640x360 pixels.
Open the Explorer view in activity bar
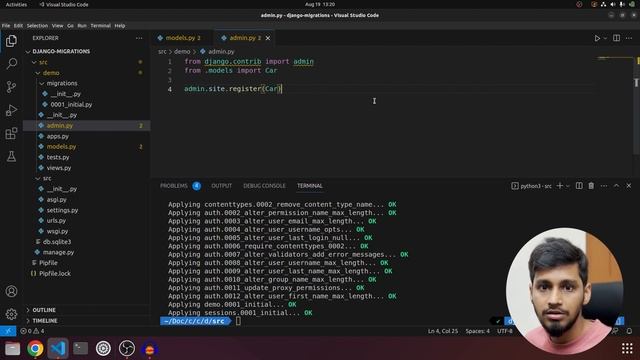pos(11,41)
